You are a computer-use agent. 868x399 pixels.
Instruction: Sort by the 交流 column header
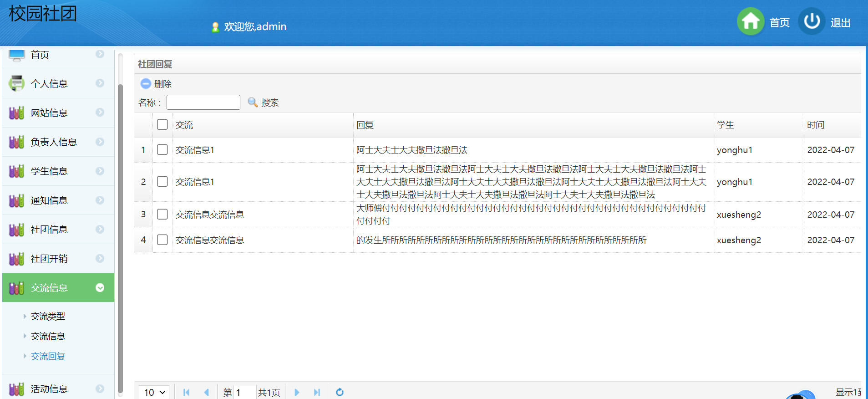pyautogui.click(x=184, y=125)
